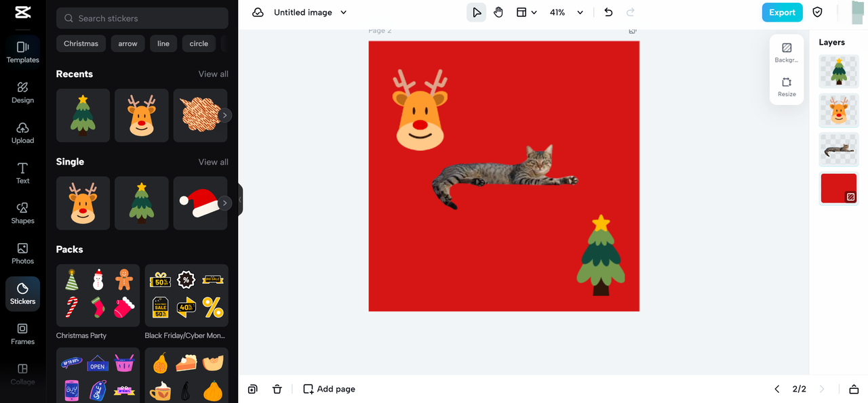Select the Christmas search tag
Image resolution: width=868 pixels, height=403 pixels.
pyautogui.click(x=81, y=43)
